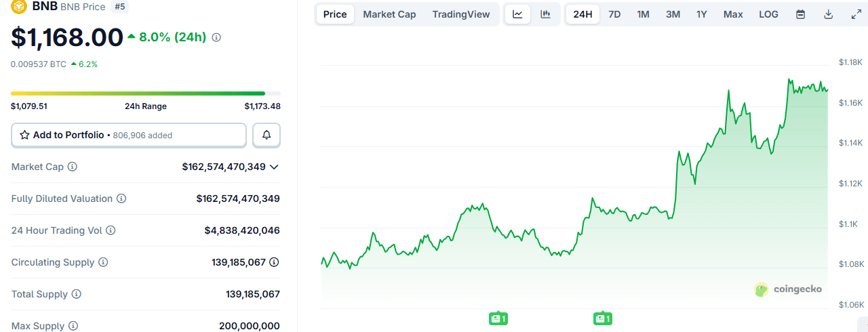Image resolution: width=868 pixels, height=332 pixels.
Task: Click the first news marker on chart timeline
Action: [x=498, y=318]
